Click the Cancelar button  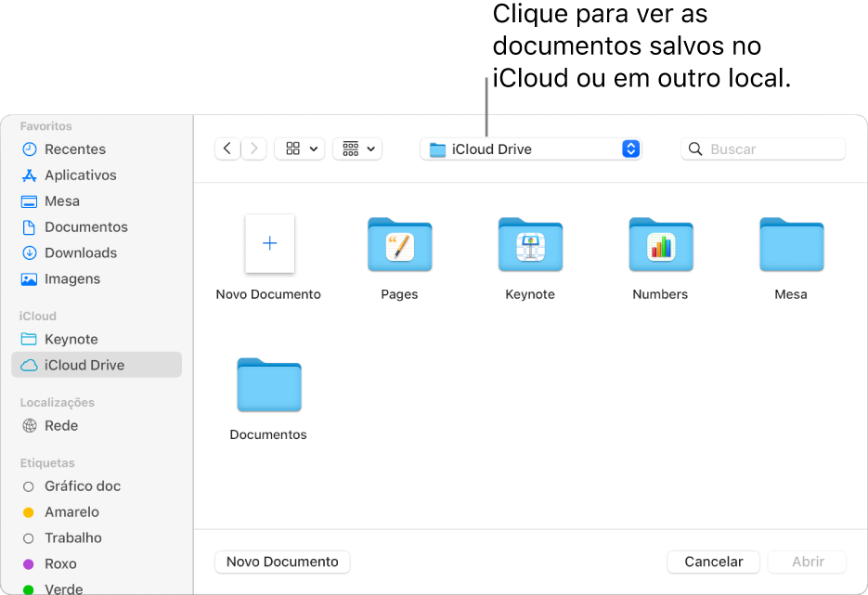(714, 562)
